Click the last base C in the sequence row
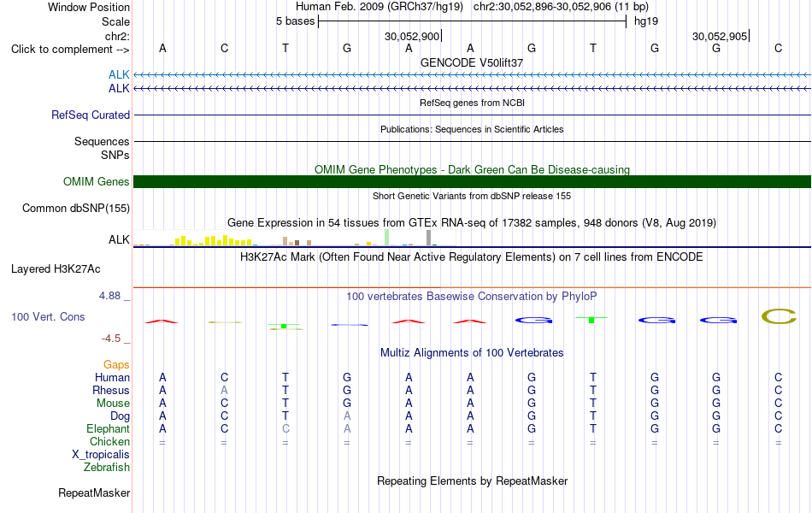Screen dimensions: 812x513 (x=778, y=48)
